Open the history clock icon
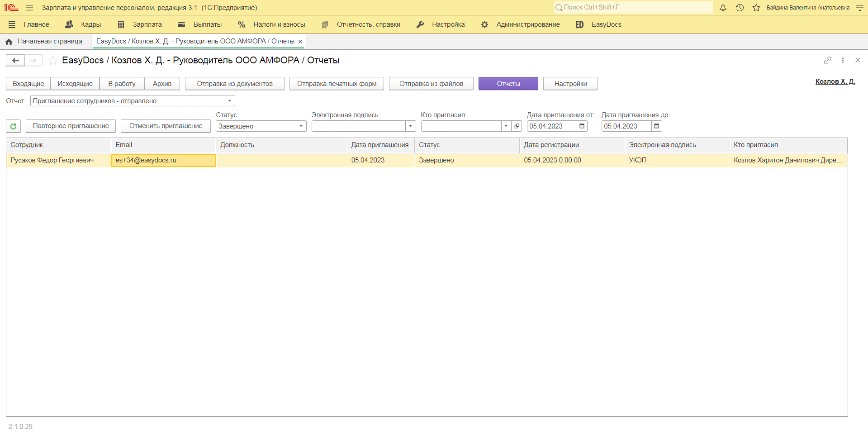The width and height of the screenshot is (868, 438). click(740, 8)
